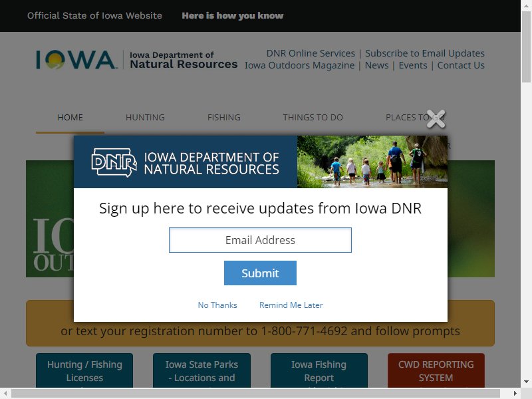
Task: Open the CWD Reporting System tile
Action: pos(436,370)
